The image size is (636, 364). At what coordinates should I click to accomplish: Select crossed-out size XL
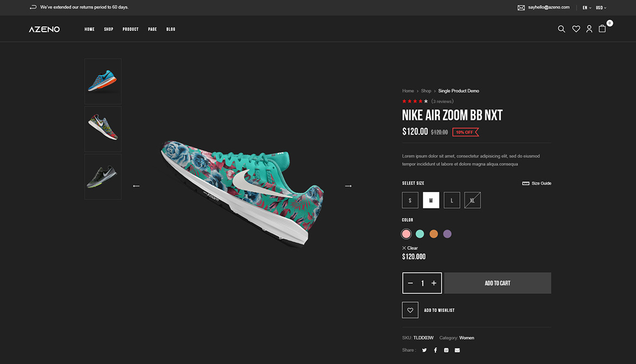(x=472, y=200)
